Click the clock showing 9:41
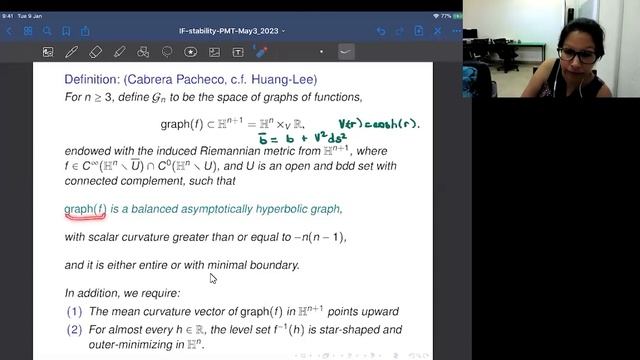This screenshot has width=640, height=360. coord(7,16)
